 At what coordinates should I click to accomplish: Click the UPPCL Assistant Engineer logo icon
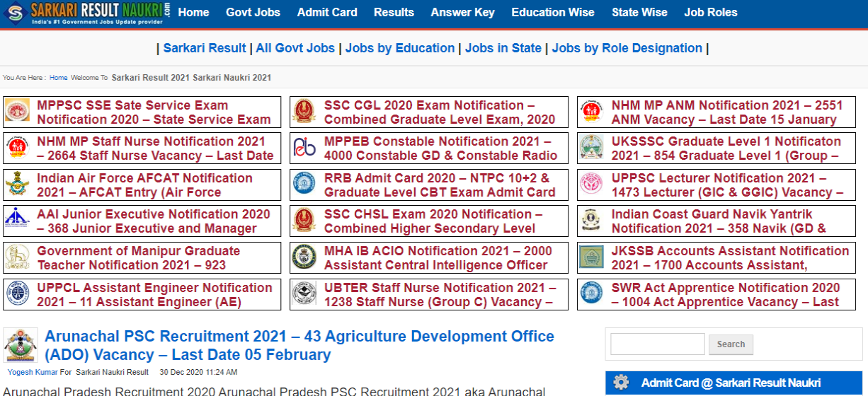[17, 294]
